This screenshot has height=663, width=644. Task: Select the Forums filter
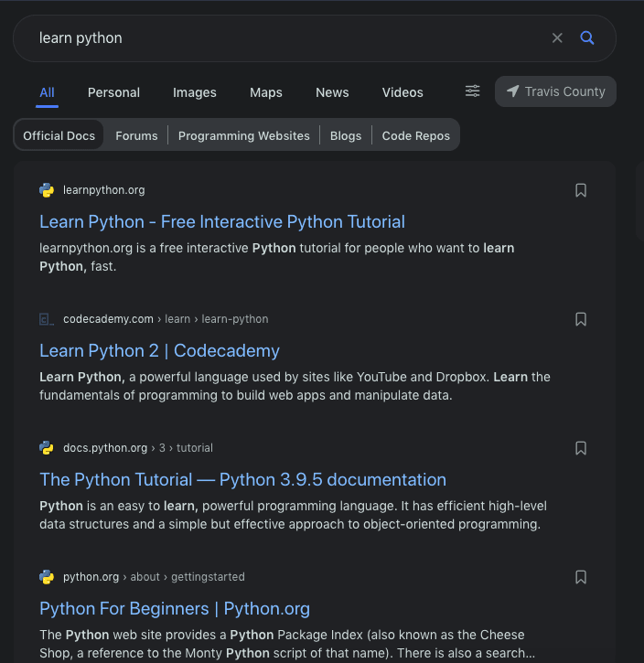(136, 135)
